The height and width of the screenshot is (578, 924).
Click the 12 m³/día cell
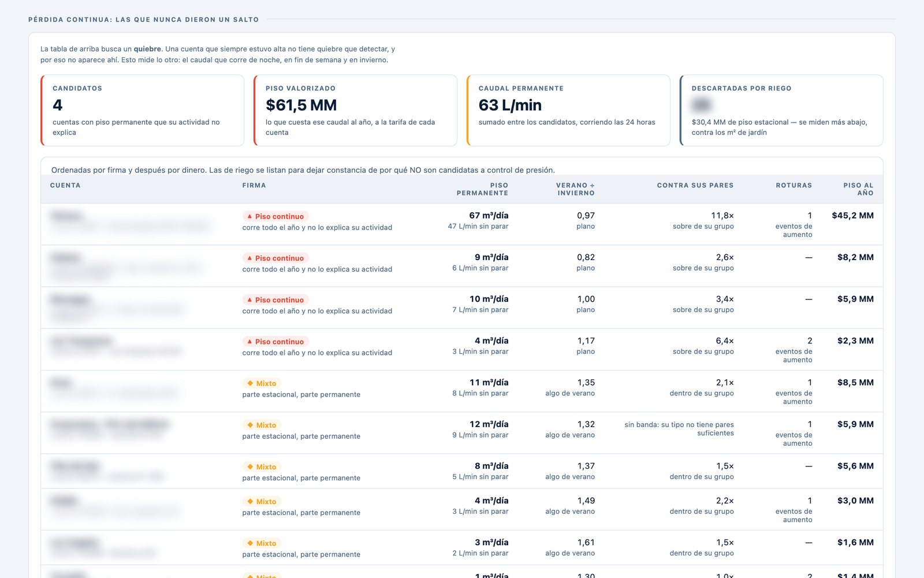point(489,424)
